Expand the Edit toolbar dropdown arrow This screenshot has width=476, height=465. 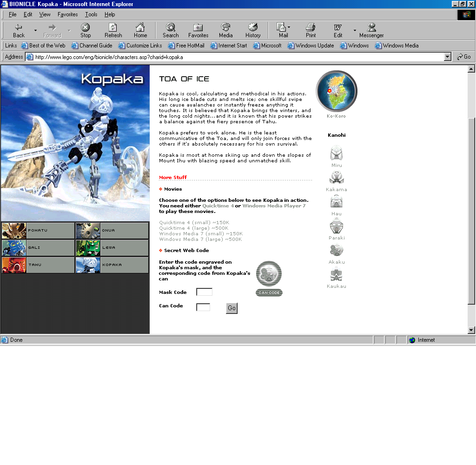(355, 30)
